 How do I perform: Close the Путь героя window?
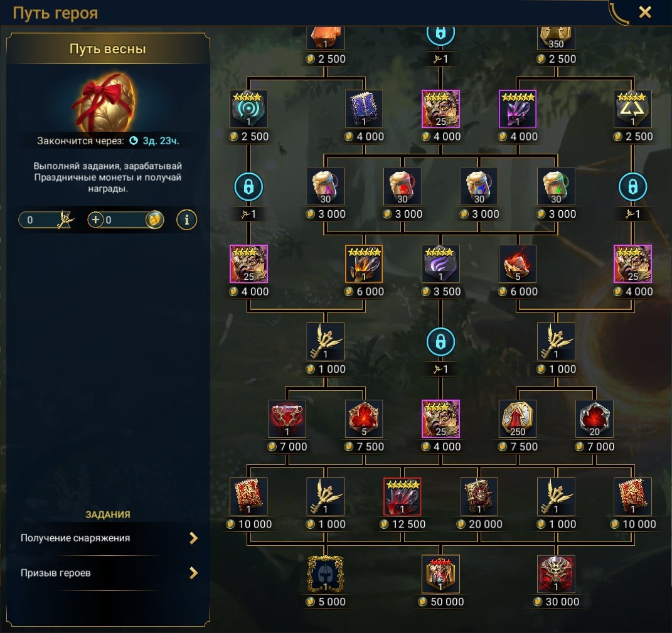(645, 12)
